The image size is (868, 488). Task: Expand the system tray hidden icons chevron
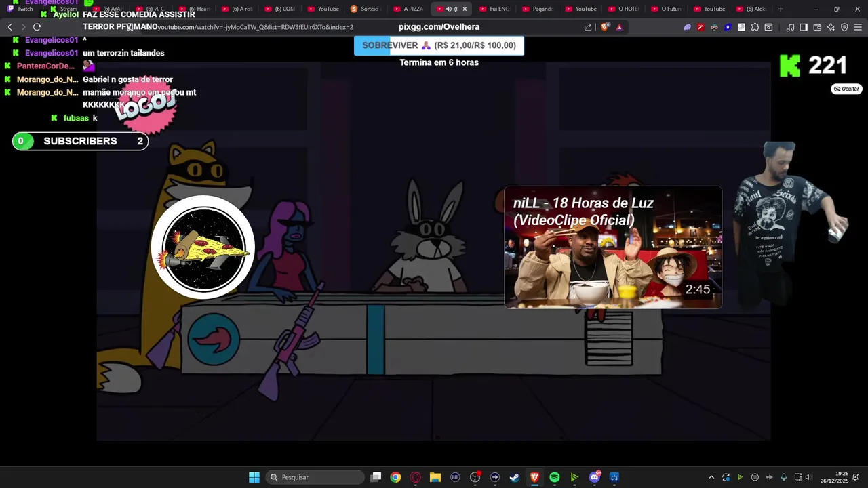click(x=711, y=477)
